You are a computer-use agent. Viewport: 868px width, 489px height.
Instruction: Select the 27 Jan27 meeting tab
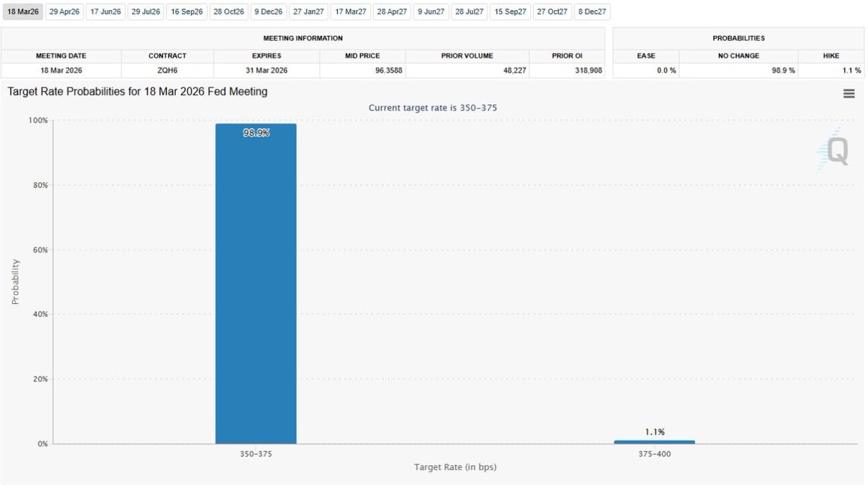pyautogui.click(x=309, y=12)
